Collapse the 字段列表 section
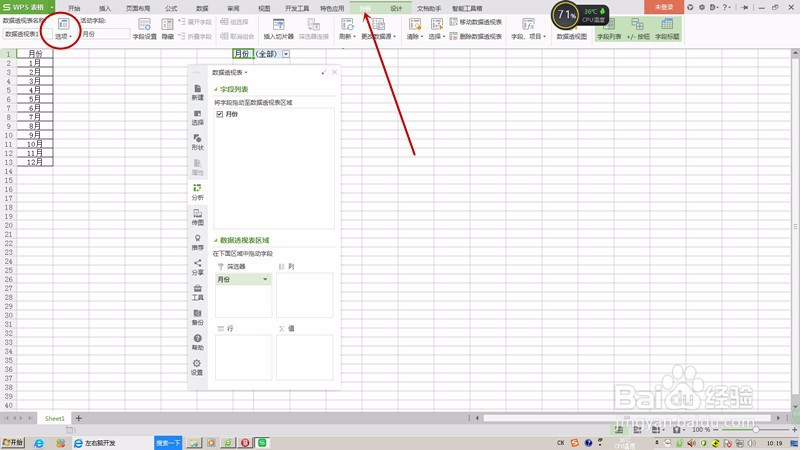Screen dimensions: 800x450 pos(215,89)
